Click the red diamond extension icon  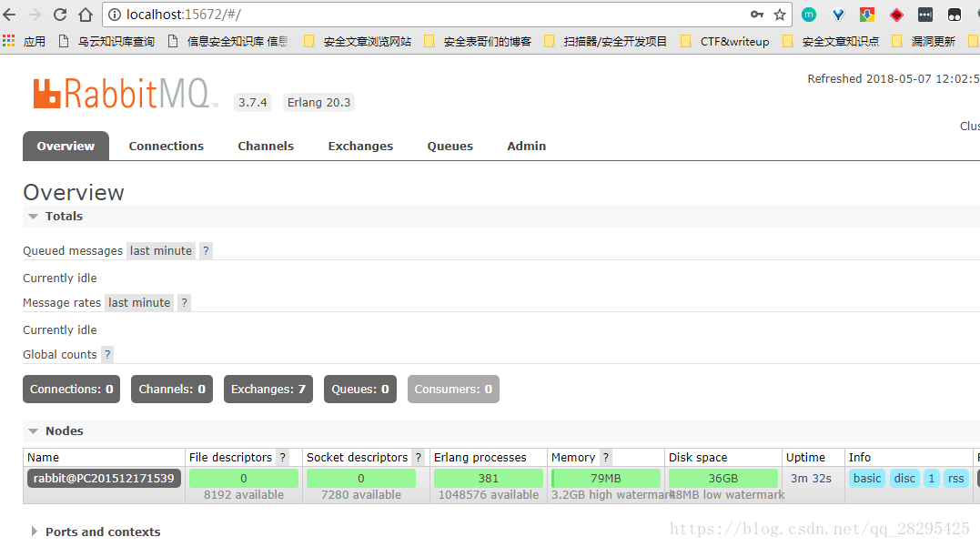click(x=896, y=15)
